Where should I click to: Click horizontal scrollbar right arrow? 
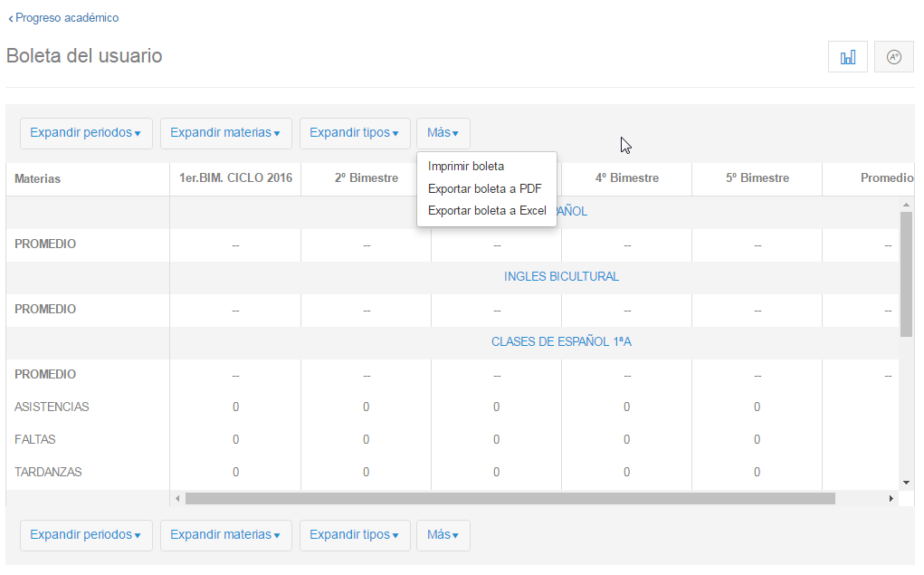[891, 498]
